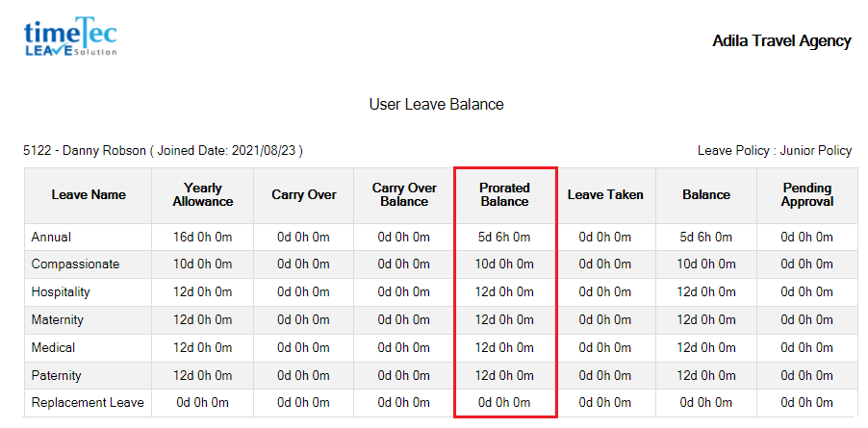Click the Leave Name column header
This screenshot has width=868, height=428.
[x=89, y=194]
